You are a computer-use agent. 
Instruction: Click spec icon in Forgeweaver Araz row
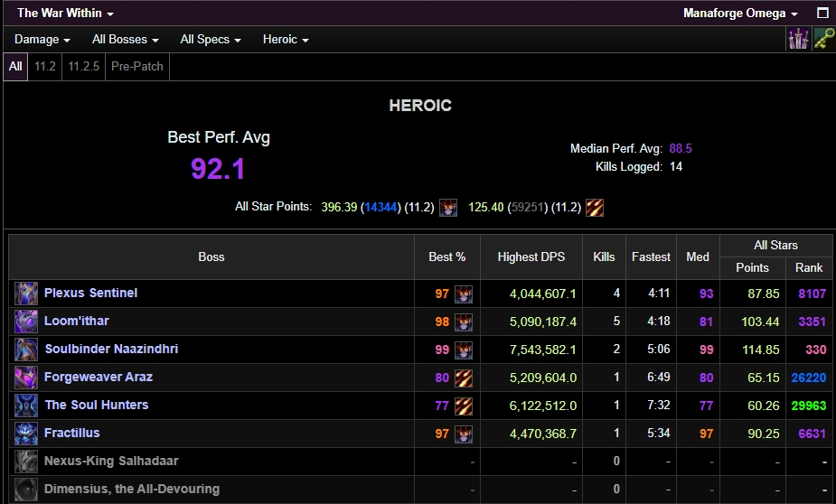[x=464, y=378]
